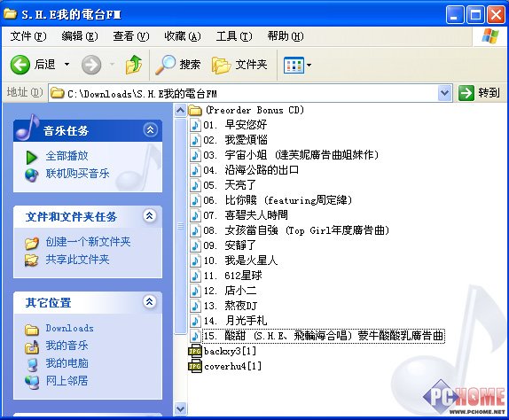Expand the address bar dropdown
Image resolution: width=509 pixels, height=420 pixels.
click(x=445, y=93)
